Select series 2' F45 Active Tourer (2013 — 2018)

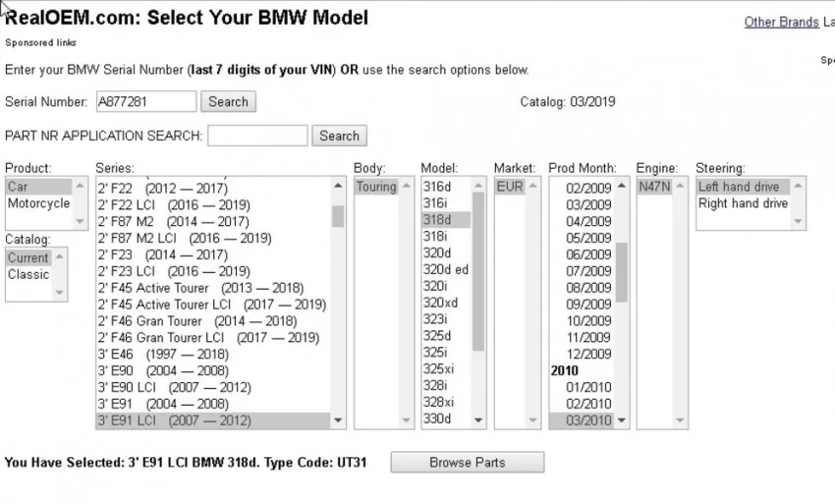coord(213,288)
